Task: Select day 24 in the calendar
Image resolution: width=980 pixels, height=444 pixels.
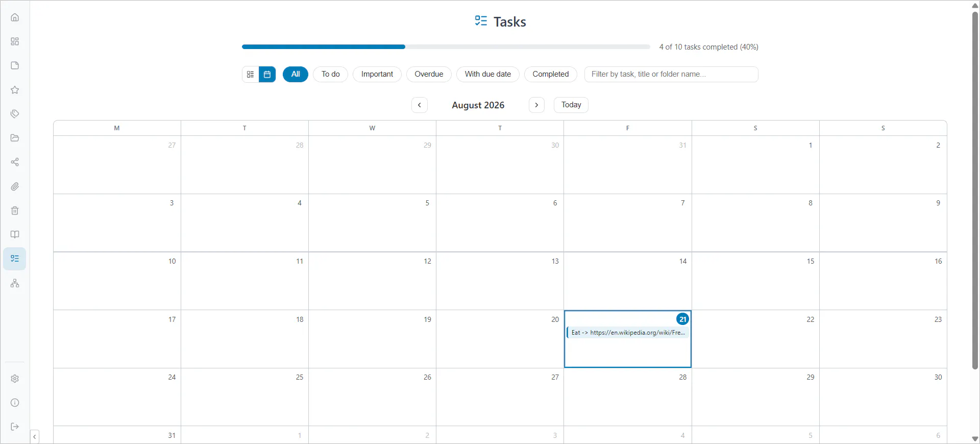Action: (x=117, y=397)
